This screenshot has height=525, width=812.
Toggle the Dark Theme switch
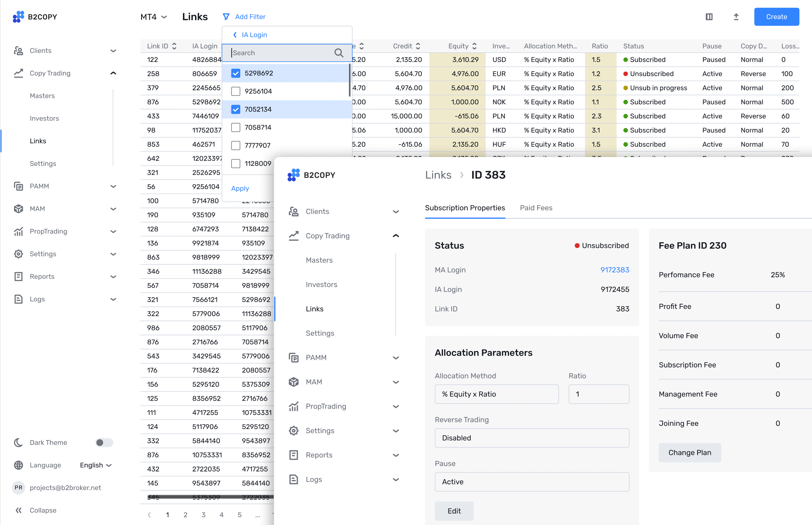(104, 442)
